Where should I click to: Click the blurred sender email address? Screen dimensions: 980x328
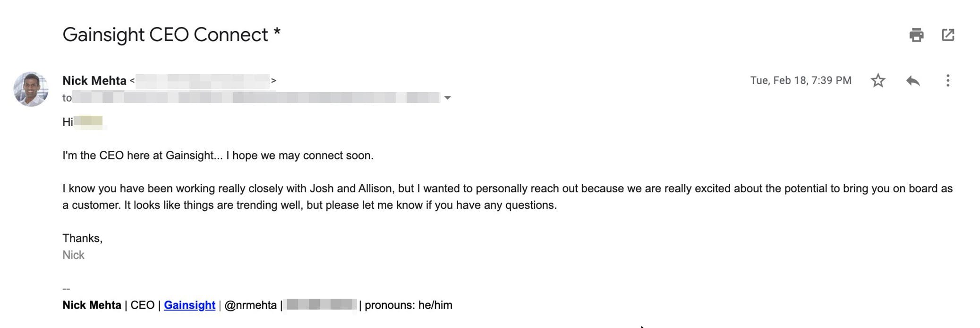[x=203, y=81]
